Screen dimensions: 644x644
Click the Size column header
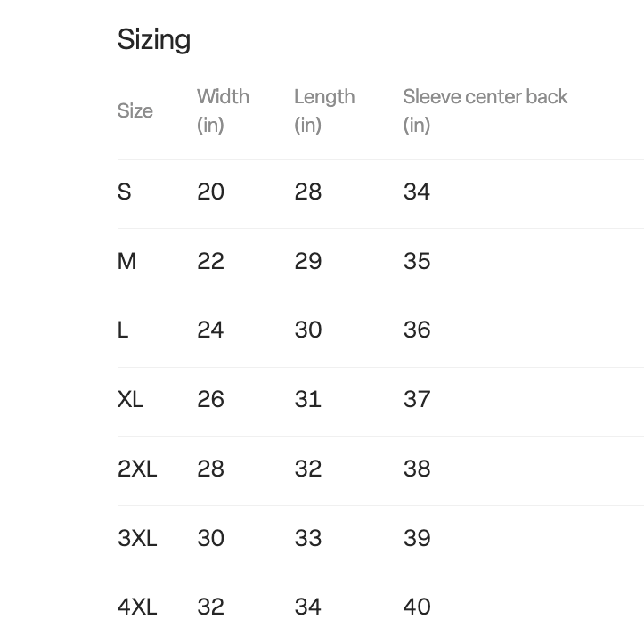point(135,111)
